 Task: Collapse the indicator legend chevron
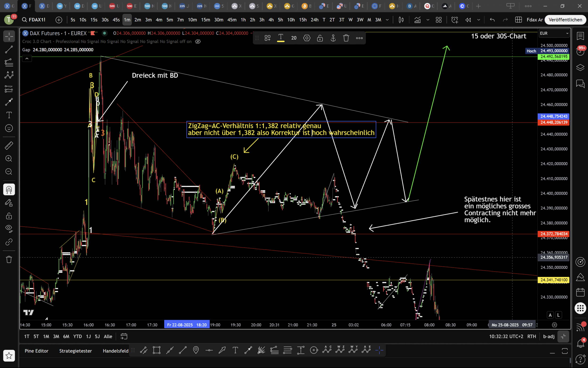tap(27, 58)
